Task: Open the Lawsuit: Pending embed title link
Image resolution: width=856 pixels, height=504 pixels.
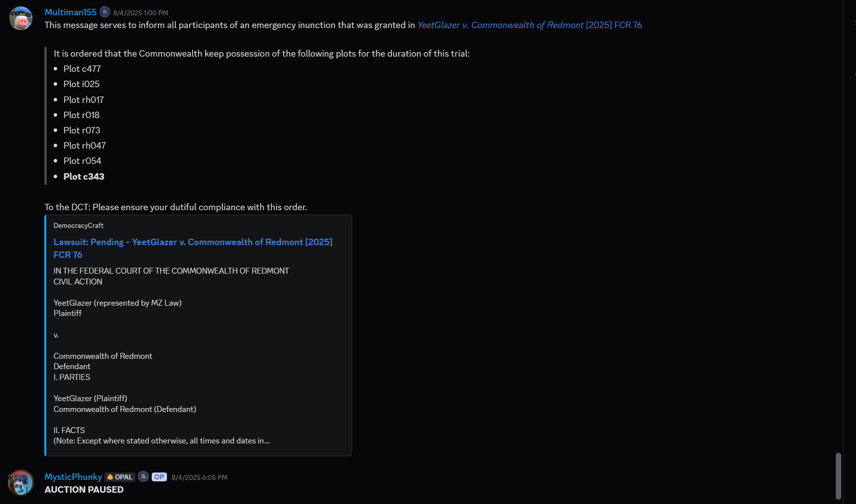Action: 193,242
